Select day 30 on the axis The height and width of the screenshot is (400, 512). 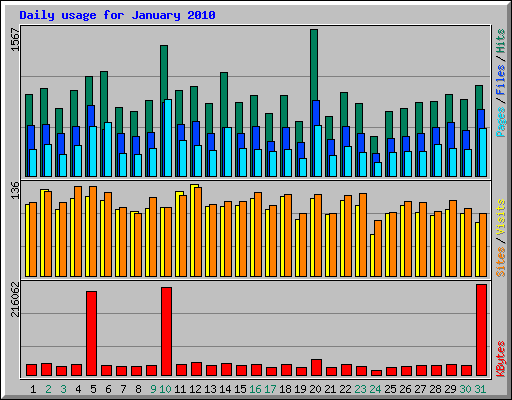point(465,389)
